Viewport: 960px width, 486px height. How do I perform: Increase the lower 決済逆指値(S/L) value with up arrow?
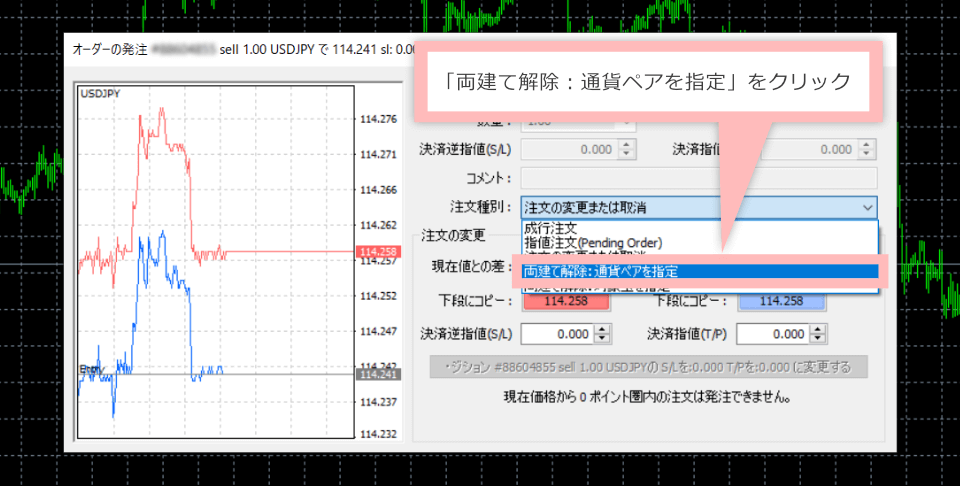(x=601, y=329)
